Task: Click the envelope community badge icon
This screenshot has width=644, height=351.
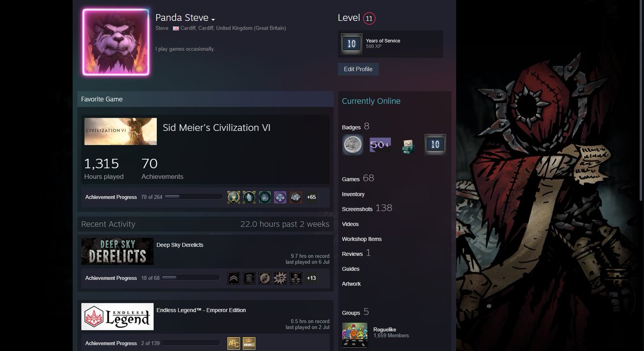Action: 408,147
